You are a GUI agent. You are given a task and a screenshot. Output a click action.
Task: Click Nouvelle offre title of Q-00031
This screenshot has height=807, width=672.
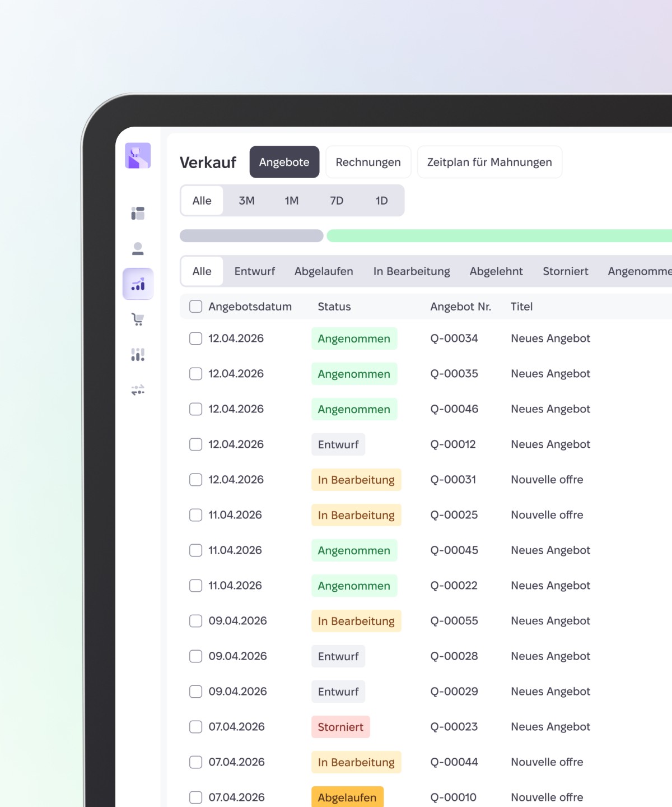(547, 480)
